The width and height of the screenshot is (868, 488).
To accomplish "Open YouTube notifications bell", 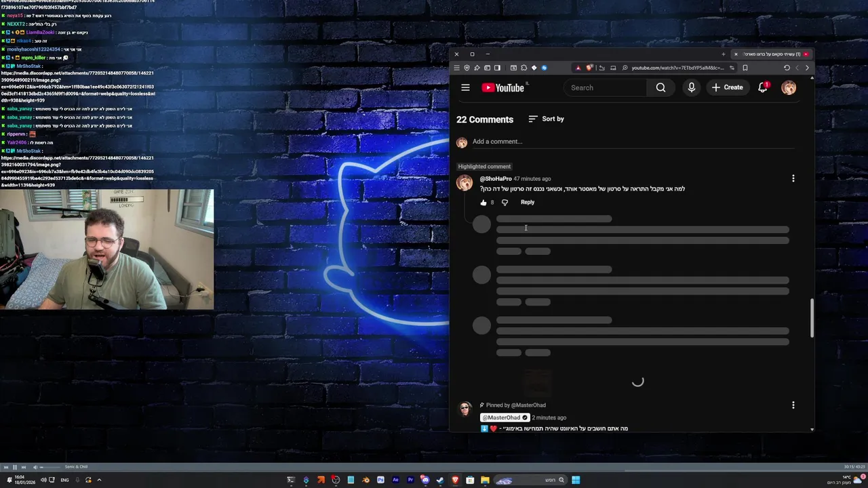I will [x=763, y=87].
